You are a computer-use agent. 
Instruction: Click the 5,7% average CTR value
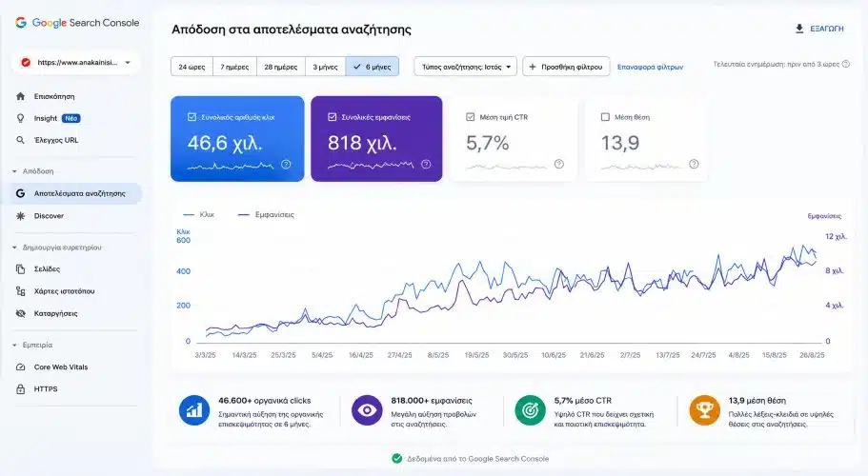[x=487, y=143]
